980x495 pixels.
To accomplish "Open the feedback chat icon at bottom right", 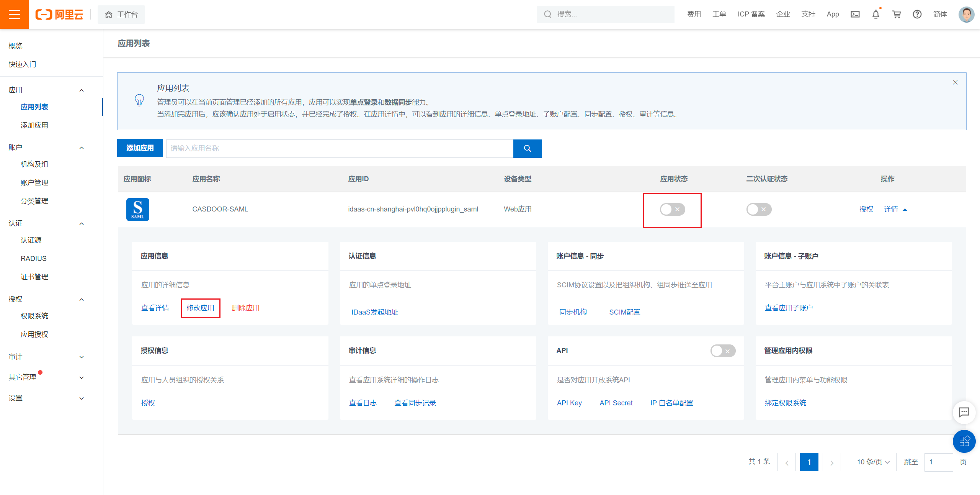I will [964, 413].
